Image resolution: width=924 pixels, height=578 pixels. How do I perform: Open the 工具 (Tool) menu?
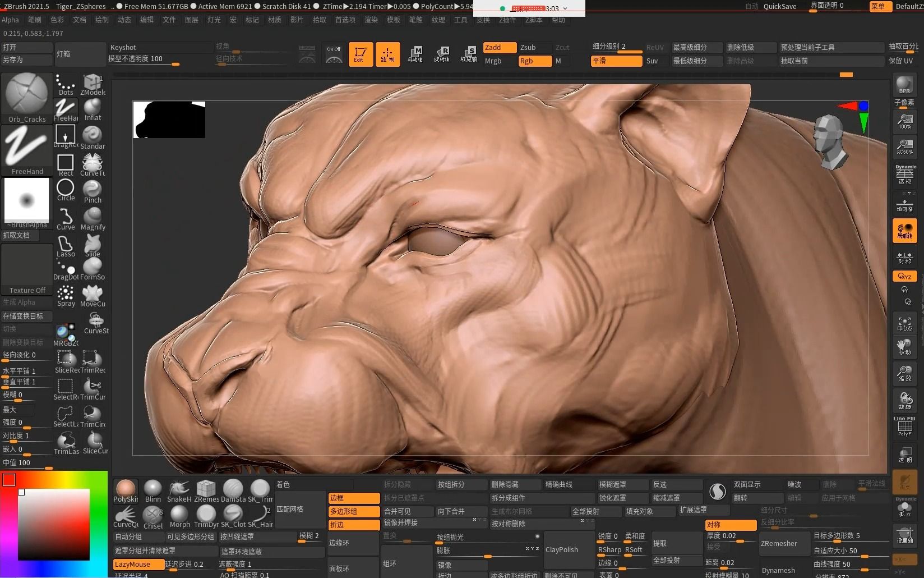point(460,20)
